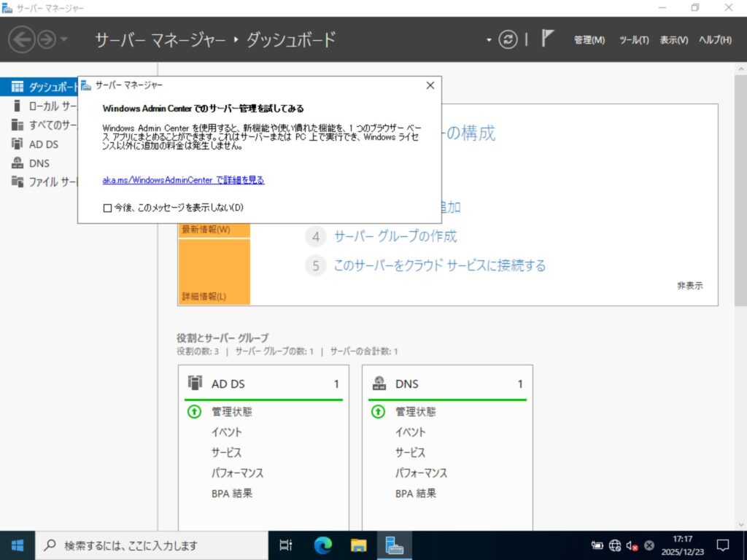
Task: Click the DNS sidebar icon
Action: click(18, 163)
